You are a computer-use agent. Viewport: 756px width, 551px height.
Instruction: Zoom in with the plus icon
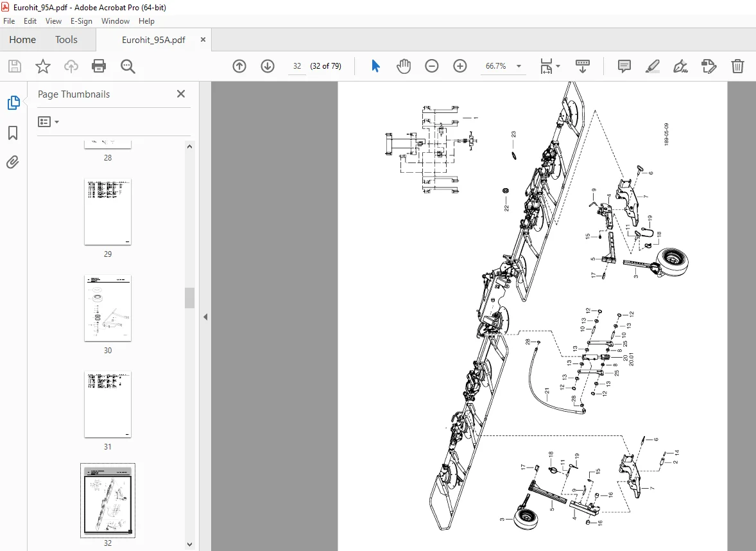coord(460,66)
